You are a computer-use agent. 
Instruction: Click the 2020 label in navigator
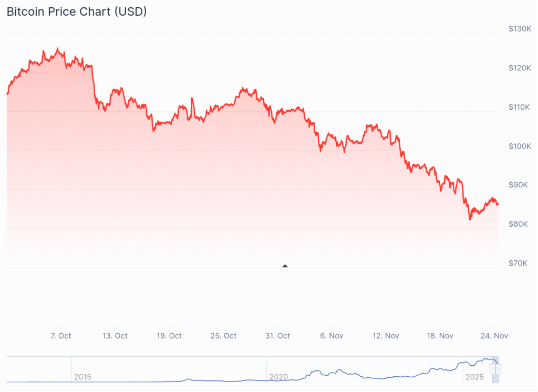click(x=278, y=377)
